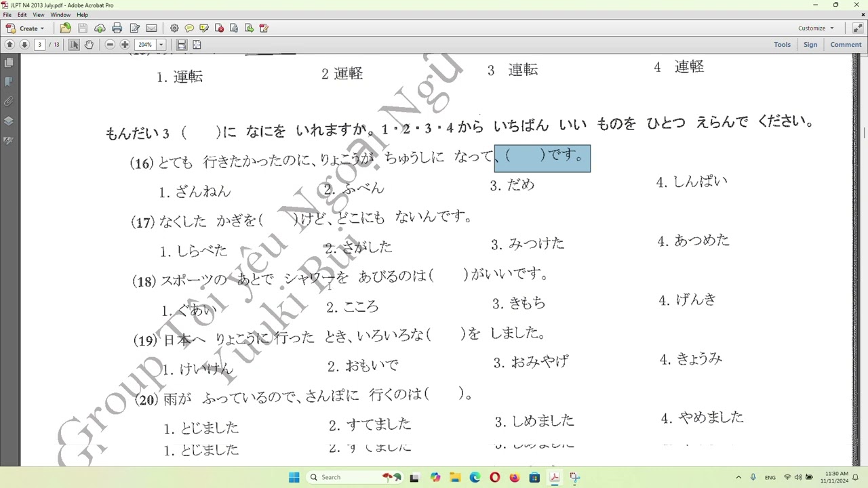Viewport: 868px width, 488px height.
Task: Enable scrolling page display mode
Action: pos(181,45)
